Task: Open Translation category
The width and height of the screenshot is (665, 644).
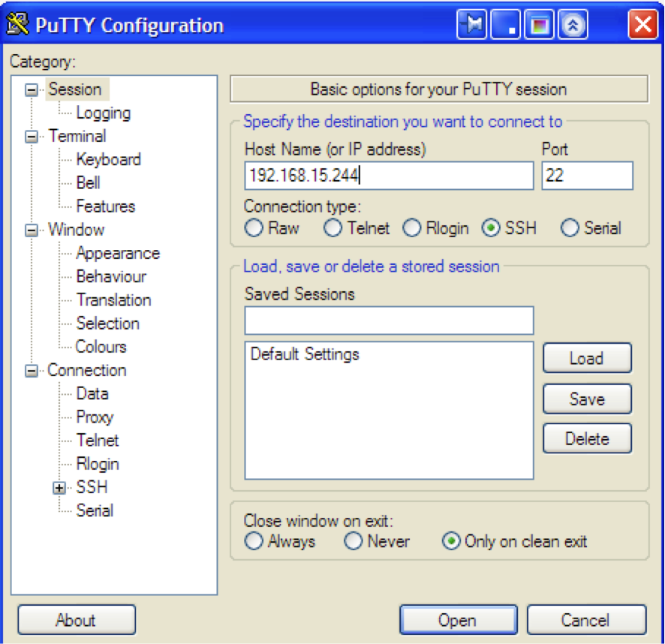Action: 113,300
